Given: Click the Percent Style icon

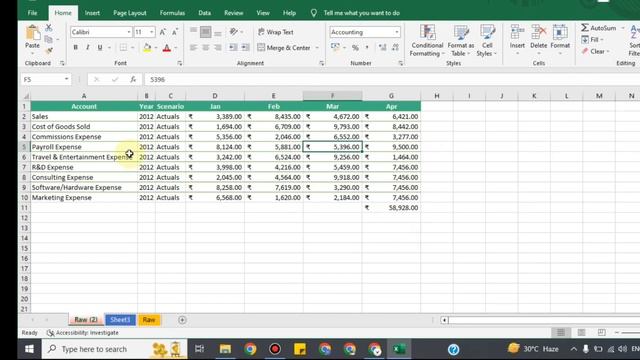Looking at the screenshot, I should [356, 48].
